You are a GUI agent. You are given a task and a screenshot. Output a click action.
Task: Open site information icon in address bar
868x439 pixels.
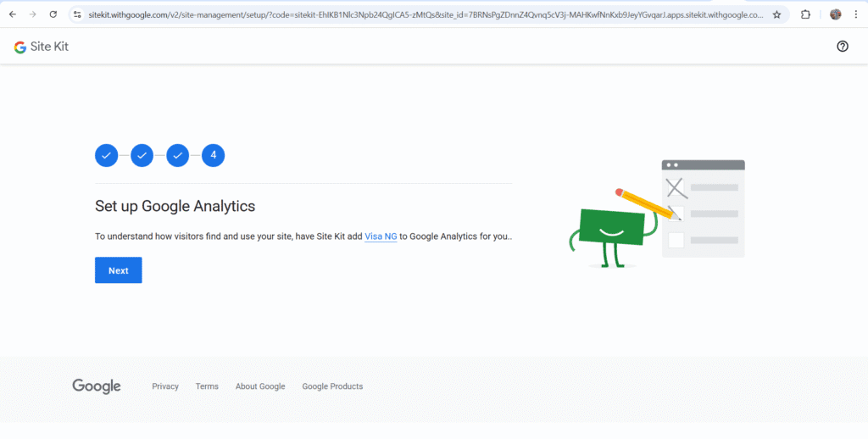tap(77, 14)
